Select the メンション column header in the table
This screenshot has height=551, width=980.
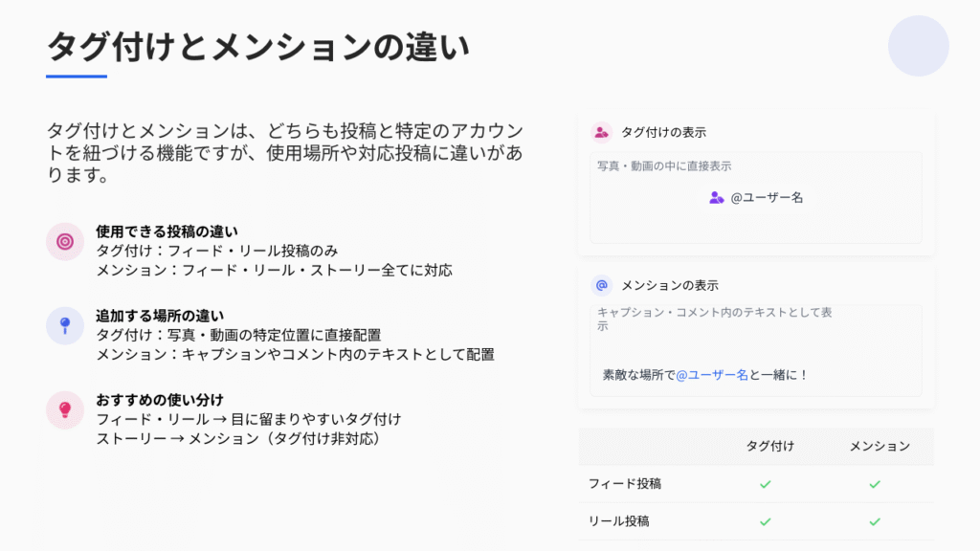click(x=880, y=446)
